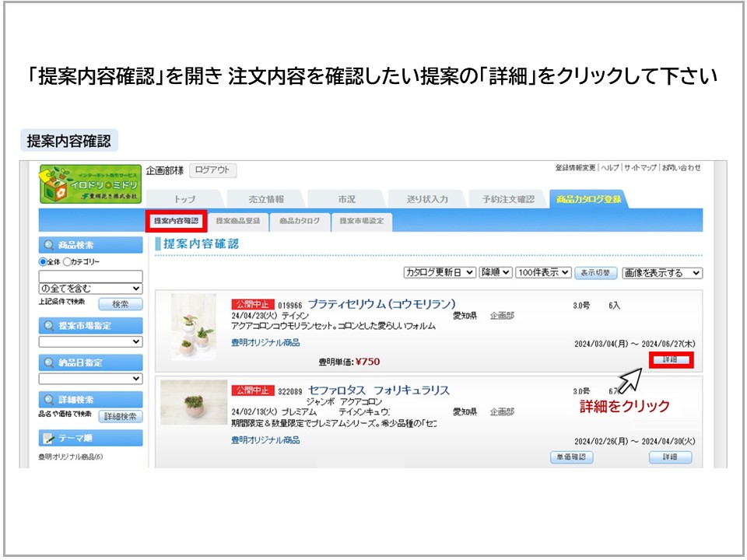Expand the 100件表示 count dropdown
This screenshot has height=560, width=747.
542,273
